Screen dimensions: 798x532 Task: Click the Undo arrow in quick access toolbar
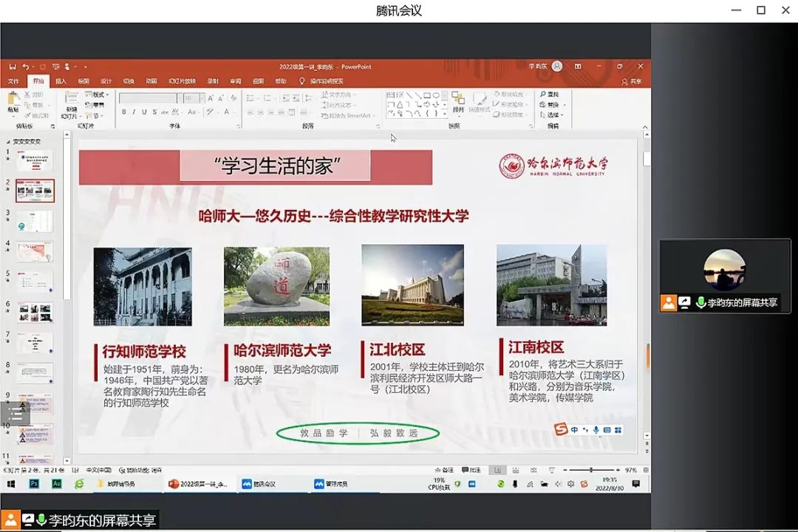pos(25,66)
